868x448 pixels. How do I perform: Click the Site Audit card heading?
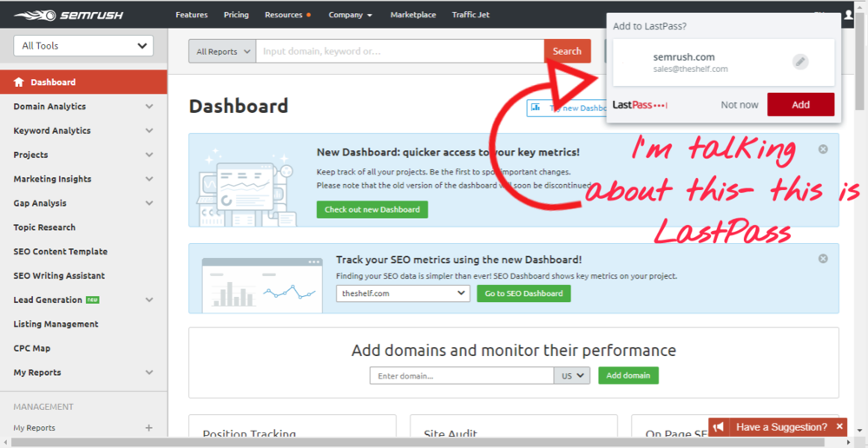pos(450,434)
